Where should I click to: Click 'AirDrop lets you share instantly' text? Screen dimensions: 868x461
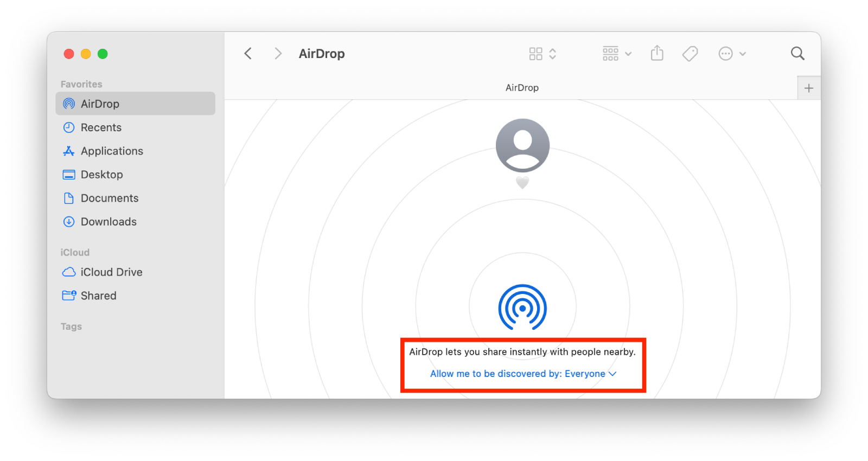click(522, 352)
